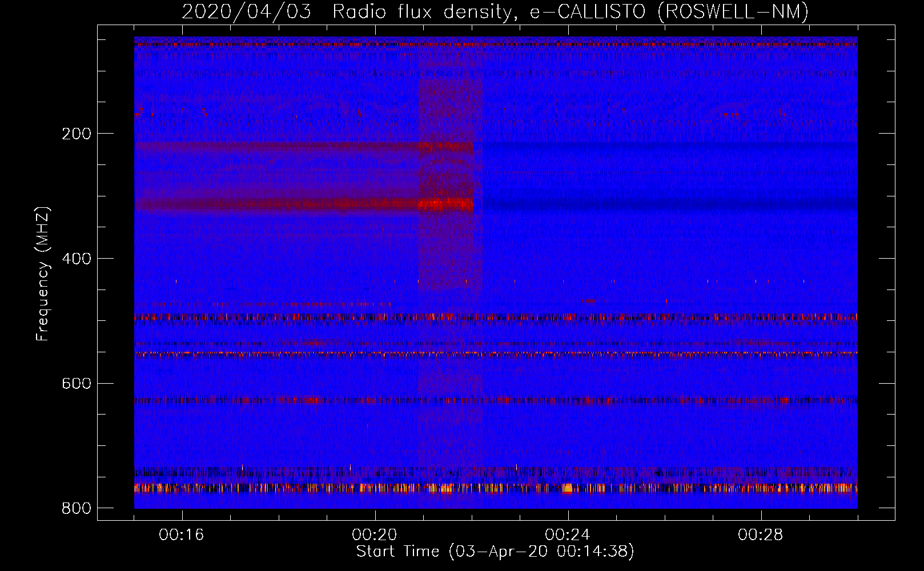Click the 400 frequency tick label
The image size is (924, 571).
[x=77, y=259]
